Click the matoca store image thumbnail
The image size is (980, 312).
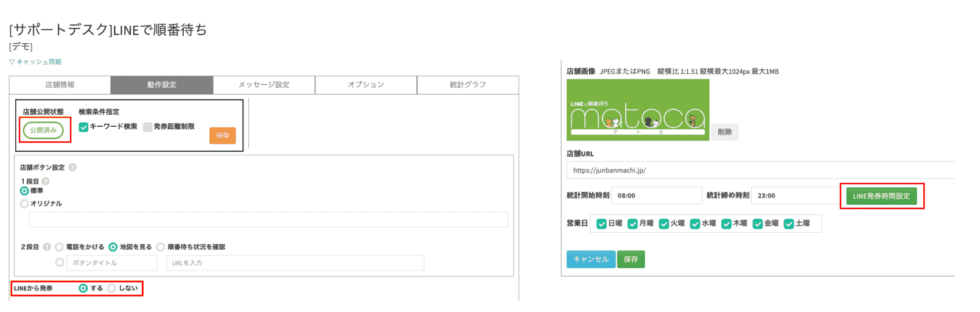(638, 110)
